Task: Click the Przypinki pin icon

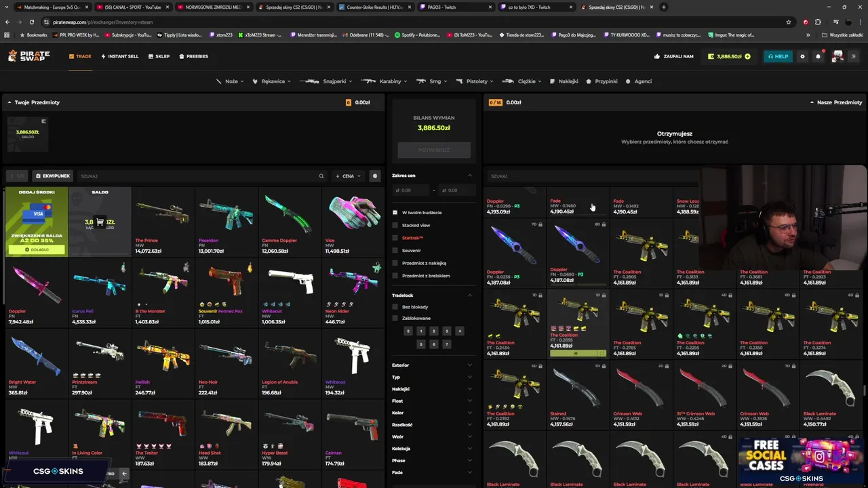Action: pos(589,81)
